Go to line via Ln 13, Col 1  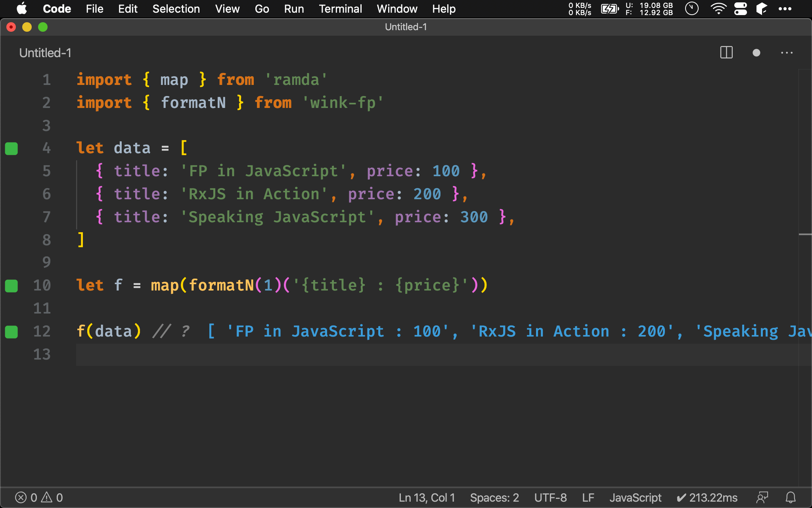(x=427, y=498)
